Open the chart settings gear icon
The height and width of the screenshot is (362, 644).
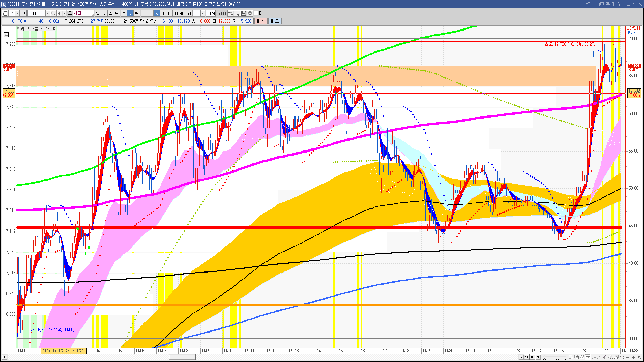tap(250, 13)
